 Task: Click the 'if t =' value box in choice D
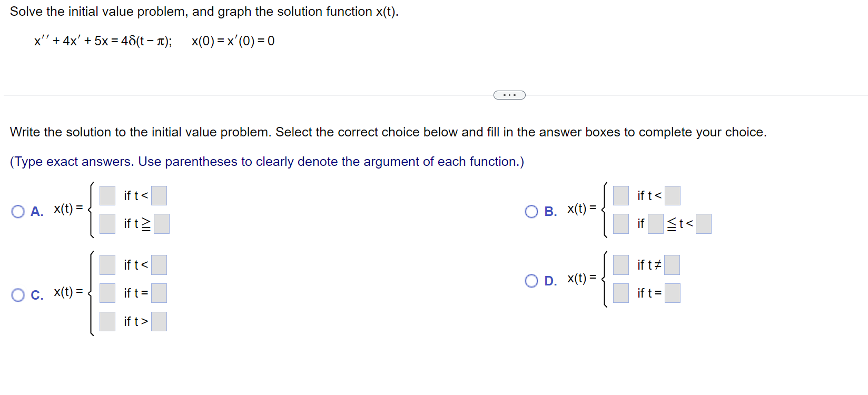tap(673, 293)
